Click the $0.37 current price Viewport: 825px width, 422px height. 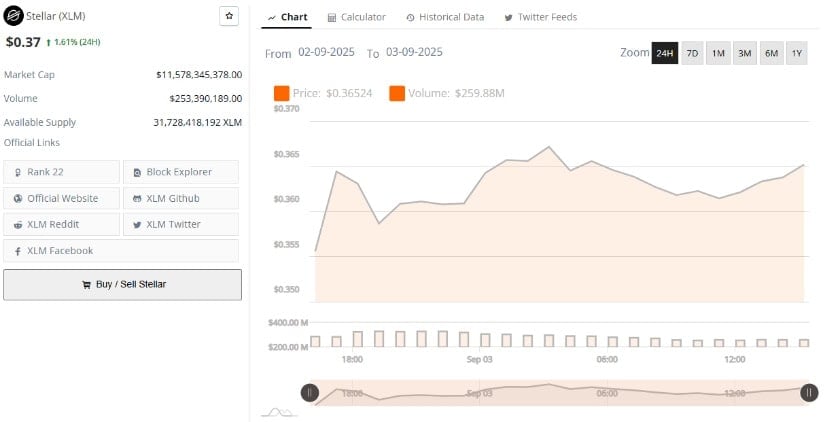pos(23,42)
